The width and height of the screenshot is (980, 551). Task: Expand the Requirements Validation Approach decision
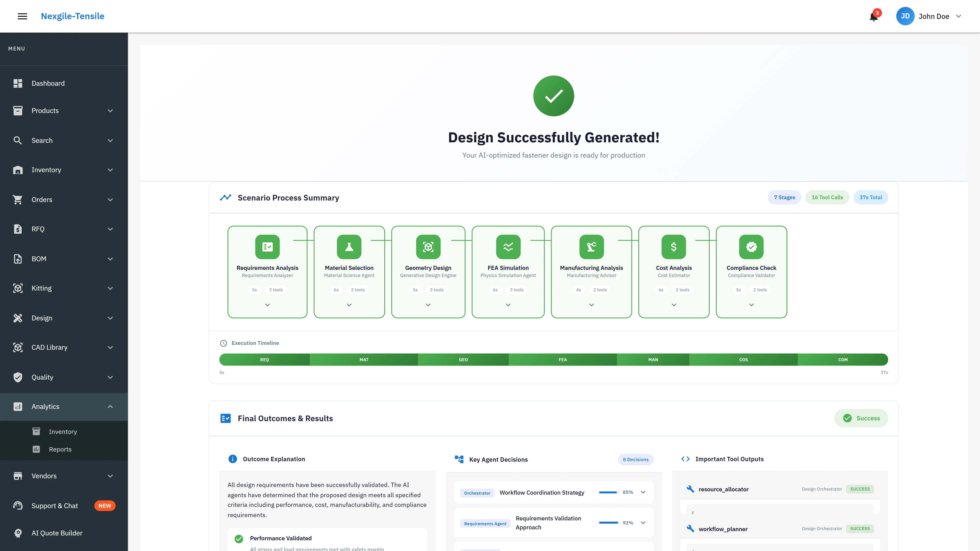(x=643, y=523)
